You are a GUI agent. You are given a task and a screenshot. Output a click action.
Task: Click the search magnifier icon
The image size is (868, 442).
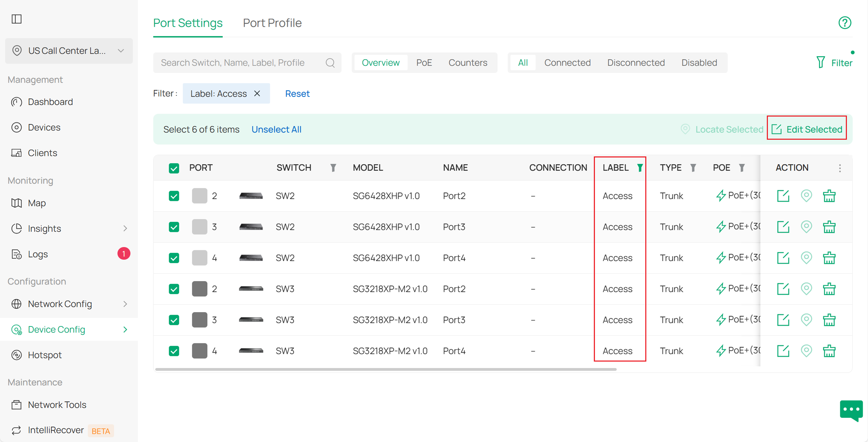[x=330, y=62]
